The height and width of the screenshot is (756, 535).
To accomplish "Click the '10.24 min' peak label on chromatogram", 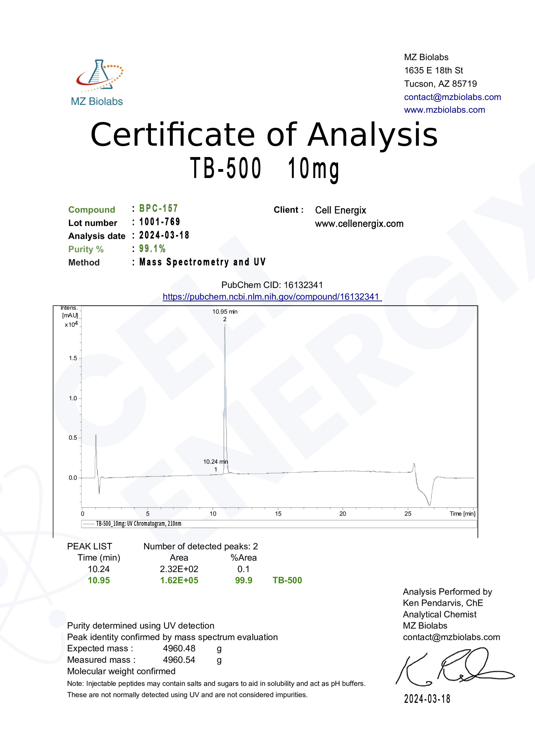I will pyautogui.click(x=216, y=462).
